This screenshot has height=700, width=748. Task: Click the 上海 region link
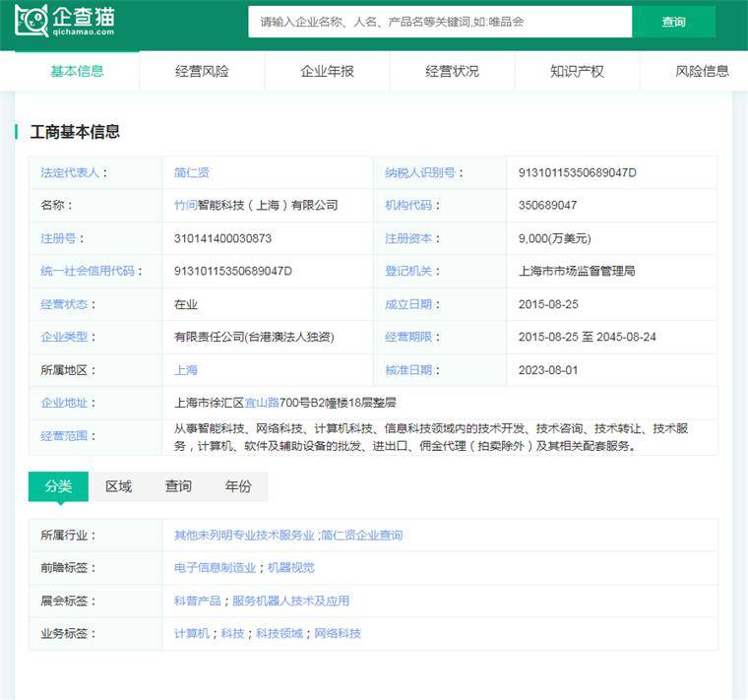pyautogui.click(x=186, y=370)
